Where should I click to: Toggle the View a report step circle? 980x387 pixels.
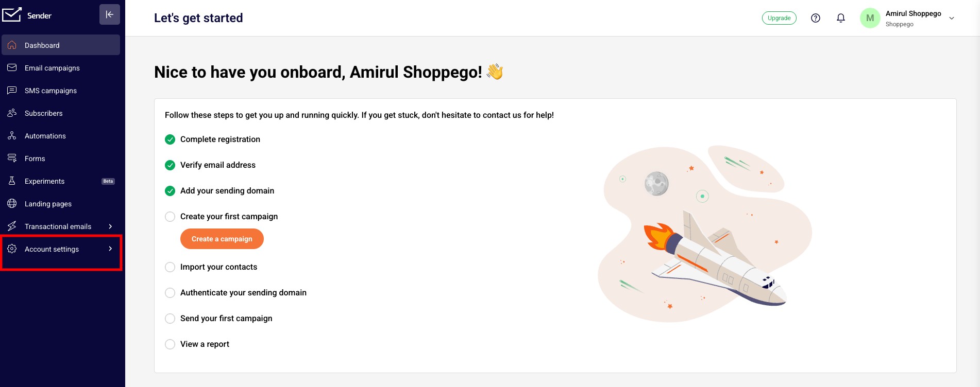click(x=170, y=344)
